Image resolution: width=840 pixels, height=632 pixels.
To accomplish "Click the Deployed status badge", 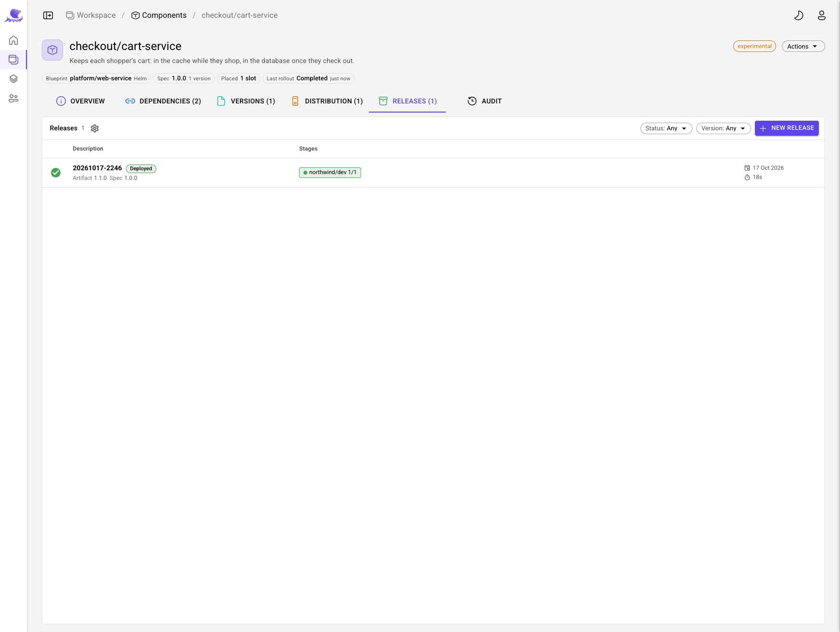I will [x=141, y=169].
